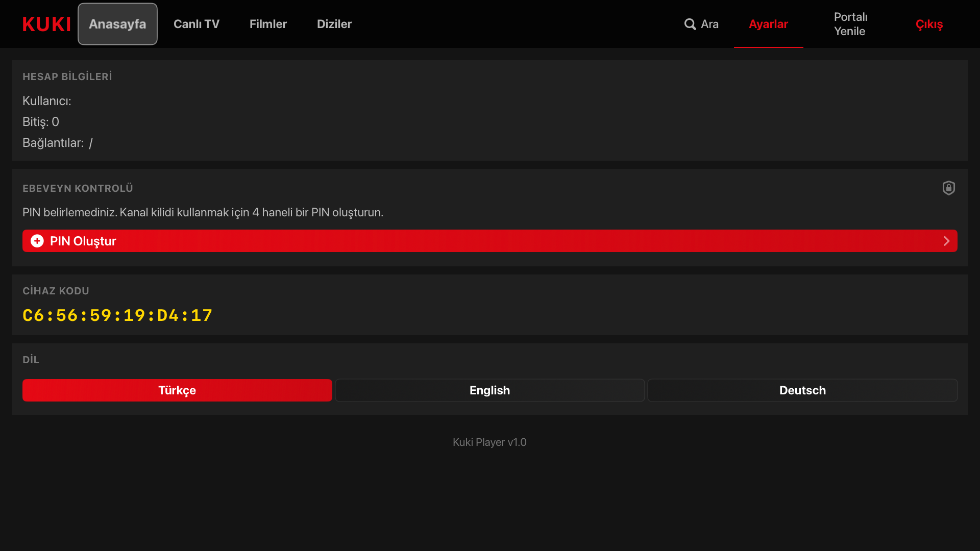The height and width of the screenshot is (551, 980).
Task: Click the Bitiş: 0 text
Action: [x=41, y=122]
